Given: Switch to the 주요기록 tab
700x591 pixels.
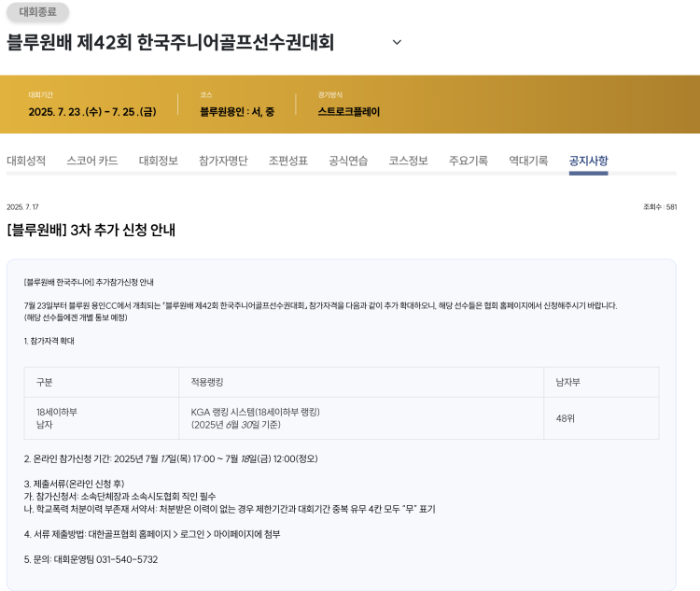Looking at the screenshot, I should tap(469, 161).
